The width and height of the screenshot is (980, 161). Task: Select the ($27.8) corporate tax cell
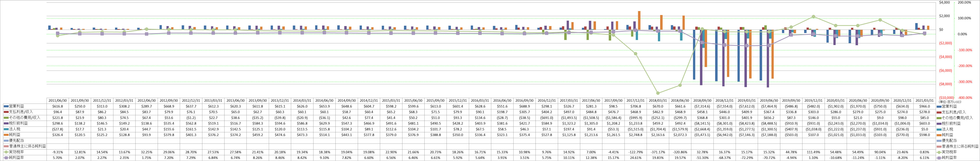[x=57, y=129]
